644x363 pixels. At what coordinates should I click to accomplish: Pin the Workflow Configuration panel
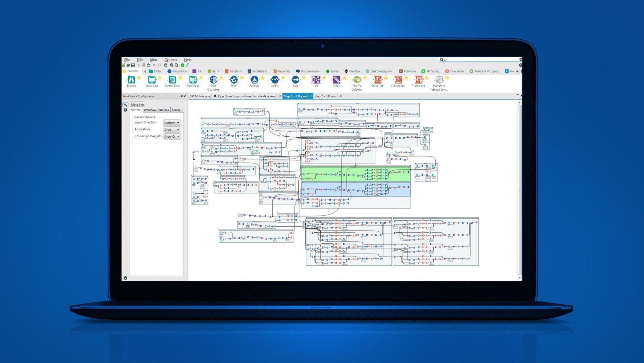pos(182,96)
